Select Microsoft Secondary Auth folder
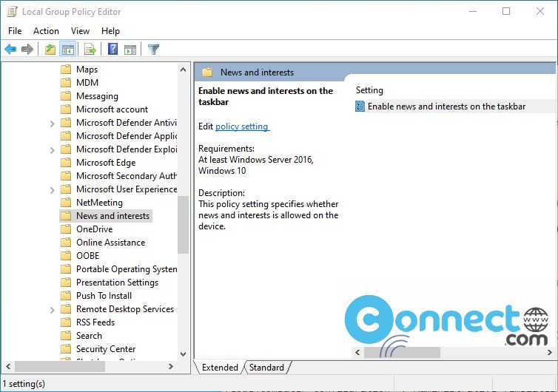 [127, 176]
